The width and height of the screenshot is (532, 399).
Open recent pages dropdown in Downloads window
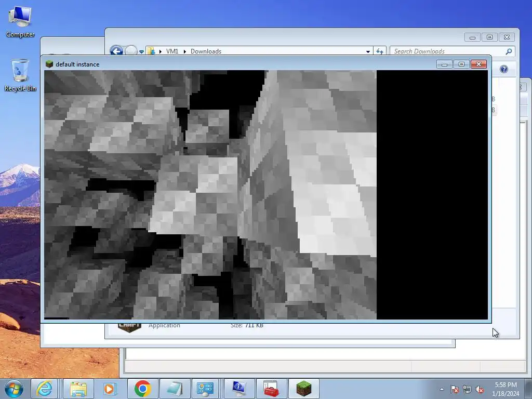(x=141, y=51)
